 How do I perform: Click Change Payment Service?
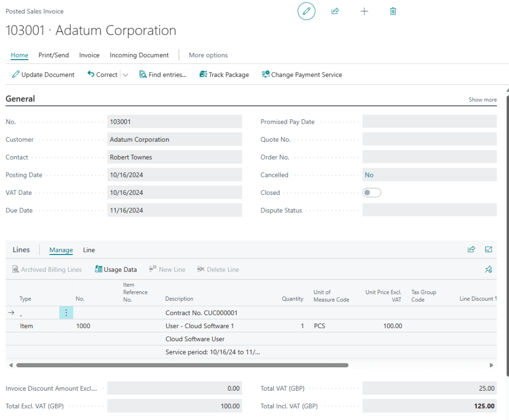(302, 75)
